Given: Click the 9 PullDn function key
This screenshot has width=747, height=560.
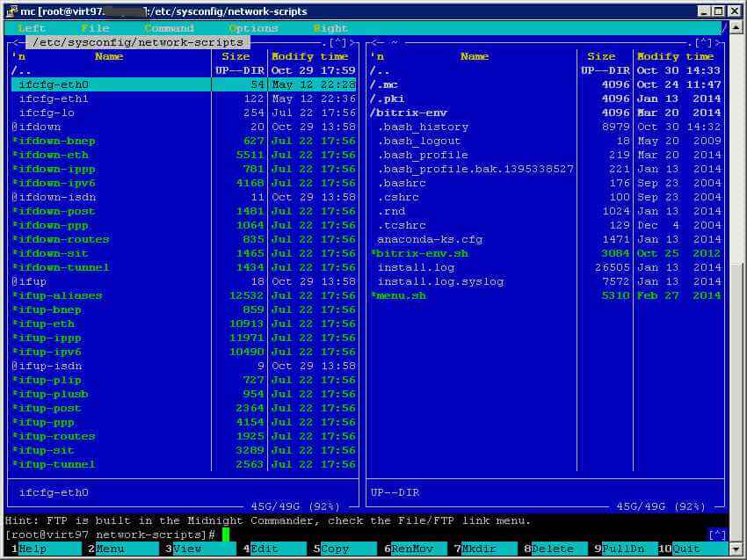Looking at the screenshot, I should pyautogui.click(x=623, y=549).
